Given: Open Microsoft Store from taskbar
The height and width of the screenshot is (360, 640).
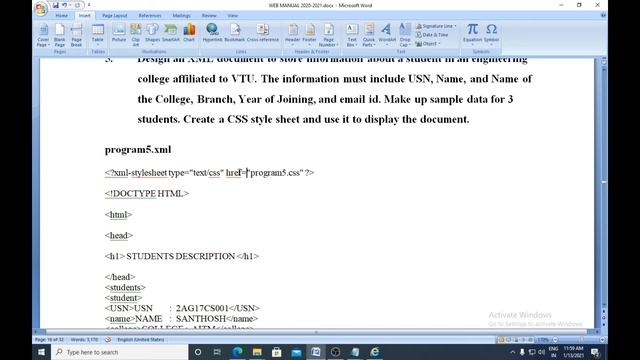Looking at the screenshot, I should coord(276,352).
